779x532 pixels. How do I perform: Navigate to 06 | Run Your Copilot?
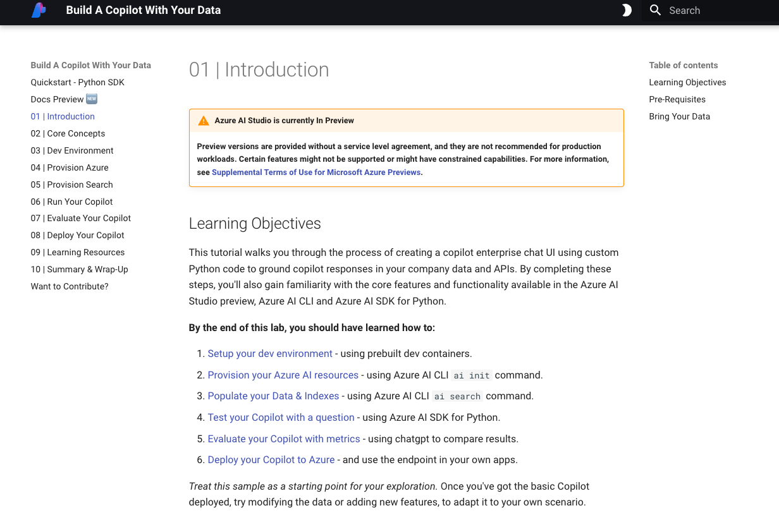point(72,202)
